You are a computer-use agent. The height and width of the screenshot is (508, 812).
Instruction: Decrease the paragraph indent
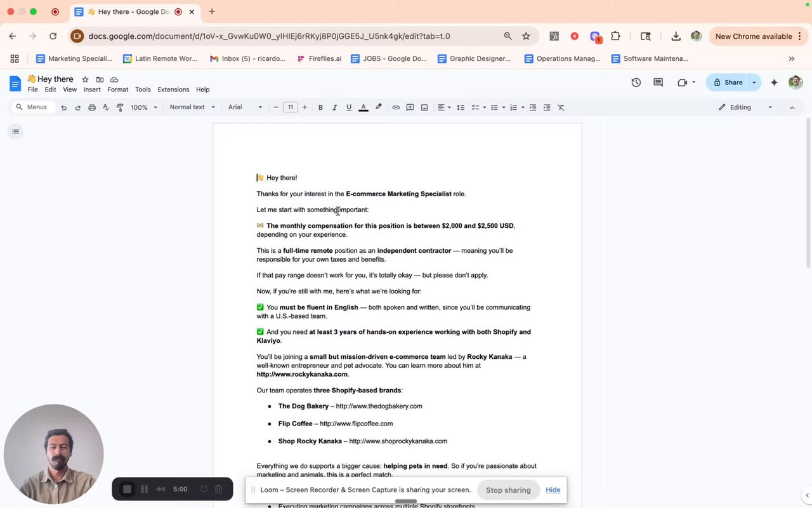(x=533, y=107)
